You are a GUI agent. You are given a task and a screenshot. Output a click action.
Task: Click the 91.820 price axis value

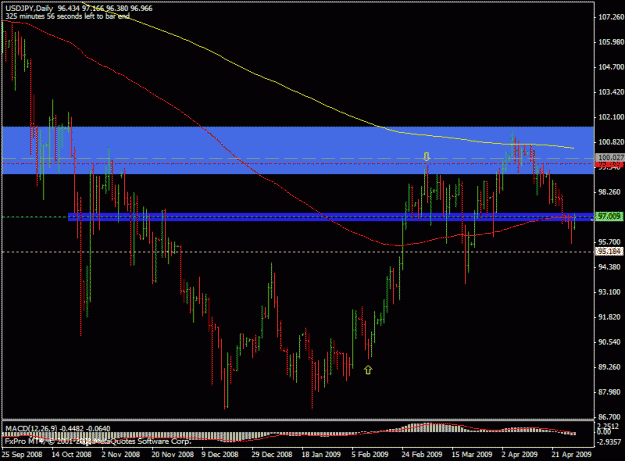click(x=610, y=317)
